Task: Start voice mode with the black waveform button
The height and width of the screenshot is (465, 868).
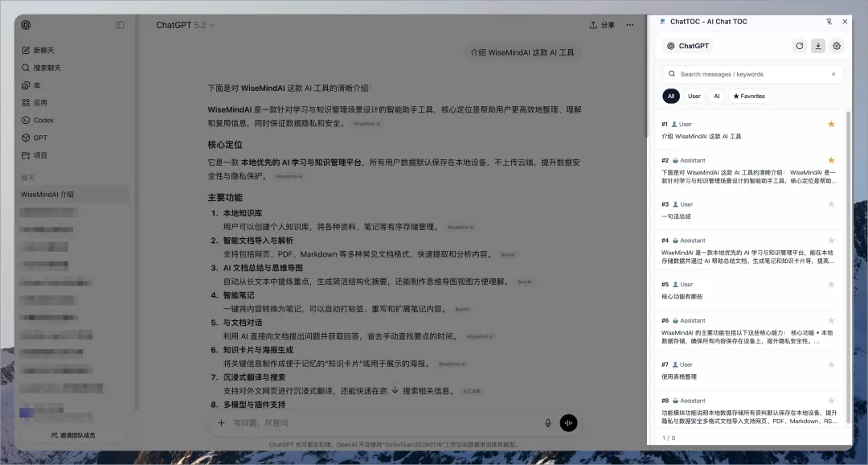Action: (569, 423)
